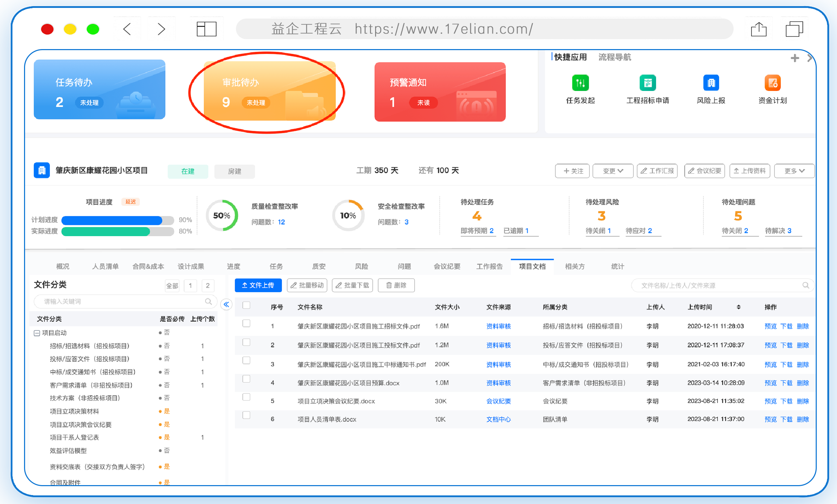837x504 pixels.
Task: Click the 文件上传 button
Action: click(258, 285)
